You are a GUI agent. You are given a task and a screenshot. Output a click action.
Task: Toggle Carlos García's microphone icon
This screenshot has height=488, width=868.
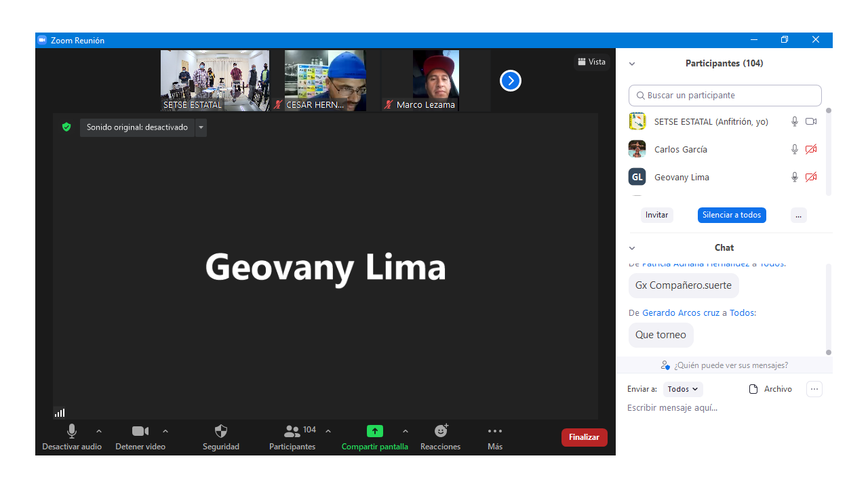(795, 149)
